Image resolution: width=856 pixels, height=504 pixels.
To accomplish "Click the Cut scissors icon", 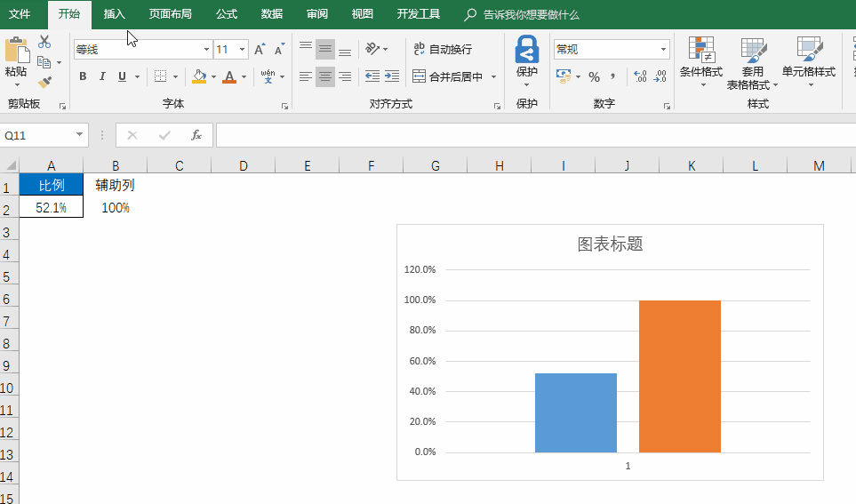I will point(44,43).
